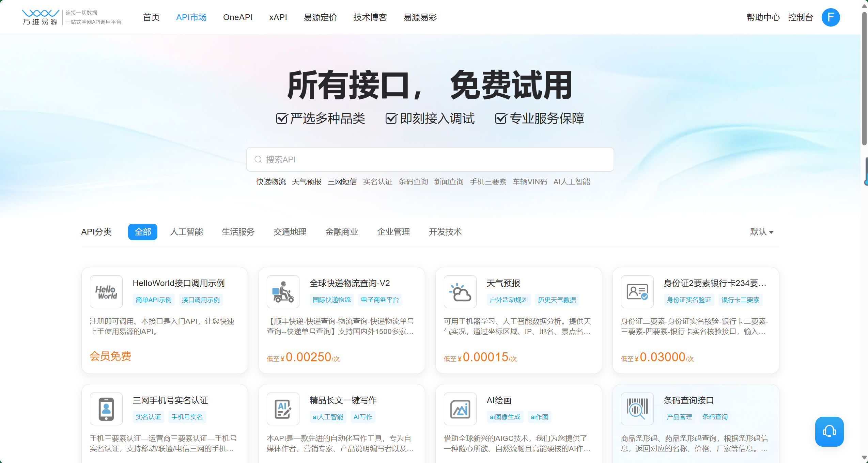The height and width of the screenshot is (463, 868).
Task: Click the 天气预报 hot search link
Action: tap(306, 181)
